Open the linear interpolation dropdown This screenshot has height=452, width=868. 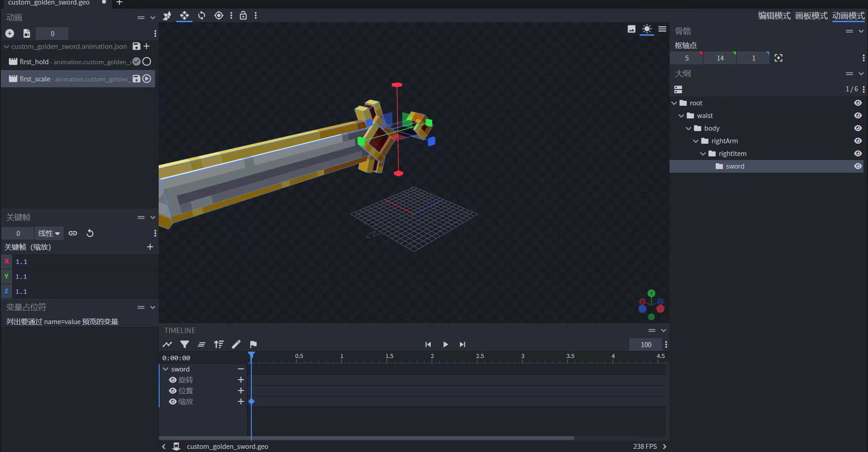tap(49, 233)
